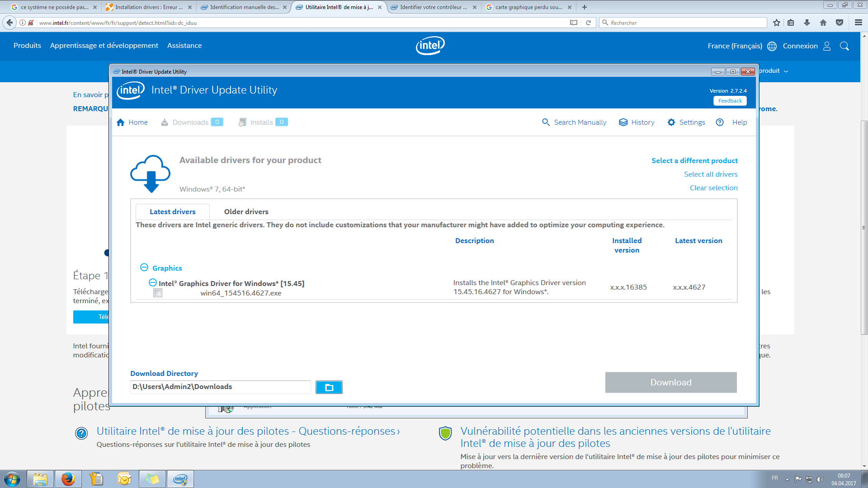868x488 pixels.
Task: Collapse Intel Graphics Driver [15.45] entry
Action: coord(153,283)
